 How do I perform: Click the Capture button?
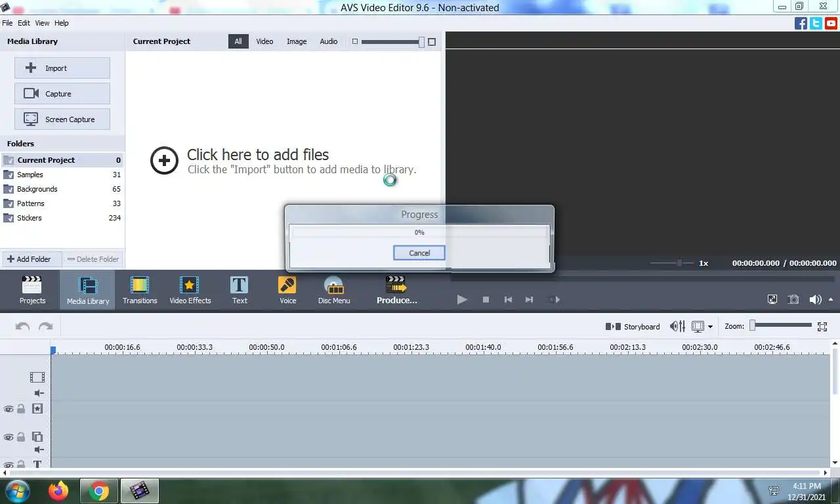coord(62,94)
